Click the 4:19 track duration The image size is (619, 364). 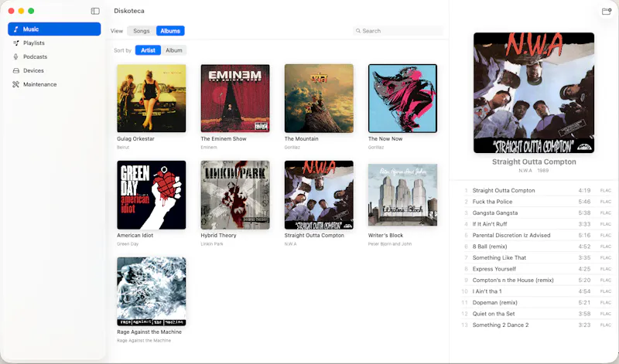point(584,190)
